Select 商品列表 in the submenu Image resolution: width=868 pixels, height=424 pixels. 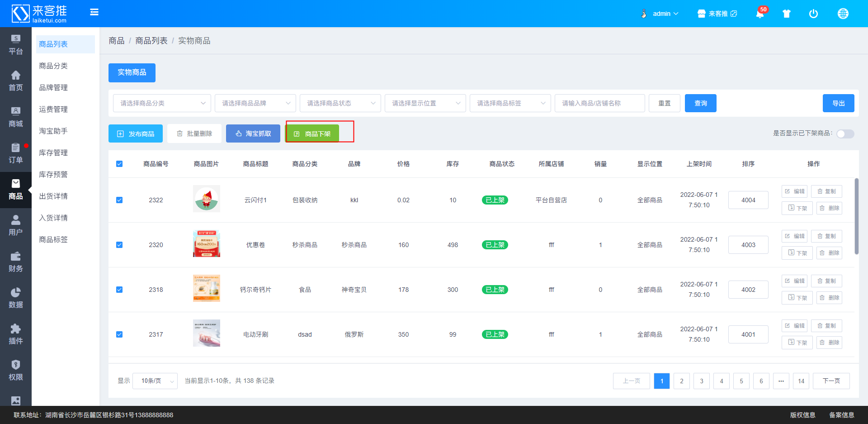[65, 44]
